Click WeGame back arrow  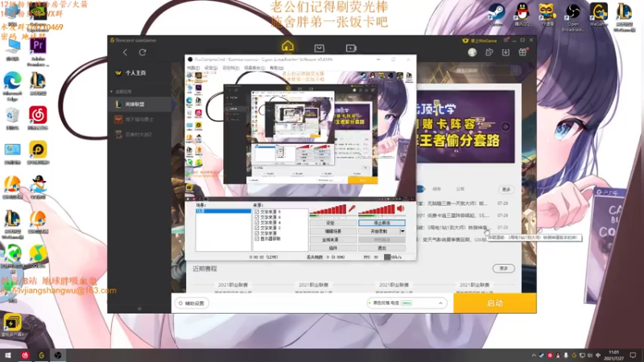click(x=125, y=52)
